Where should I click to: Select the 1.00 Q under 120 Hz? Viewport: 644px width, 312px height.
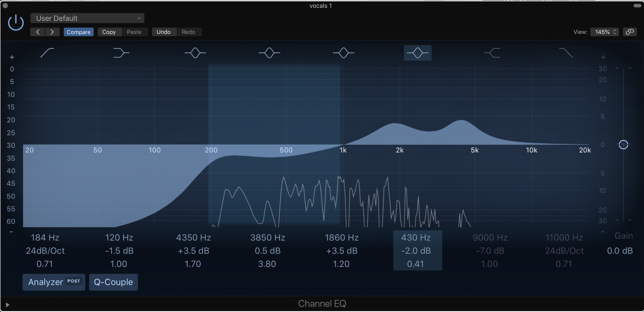pyautogui.click(x=118, y=264)
